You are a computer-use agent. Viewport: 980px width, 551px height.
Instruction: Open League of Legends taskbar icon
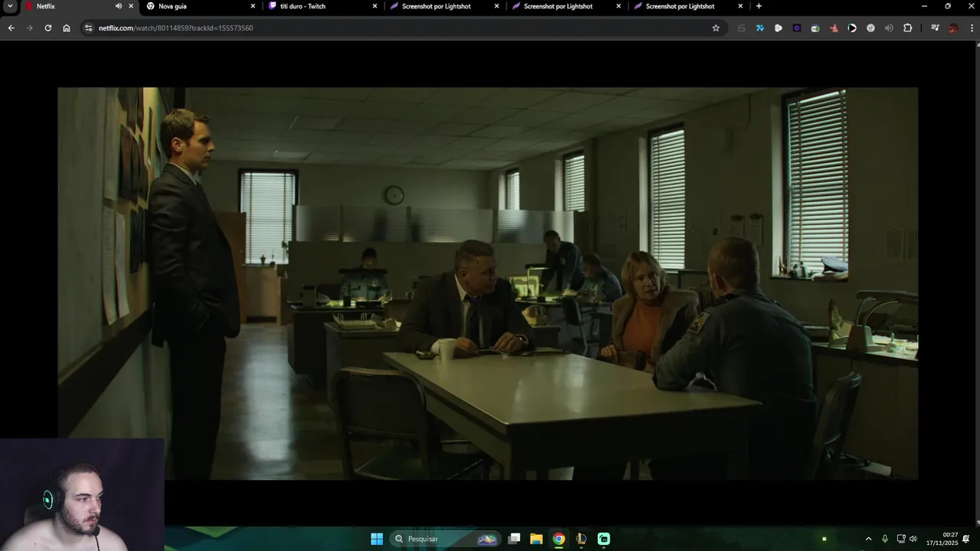581,539
